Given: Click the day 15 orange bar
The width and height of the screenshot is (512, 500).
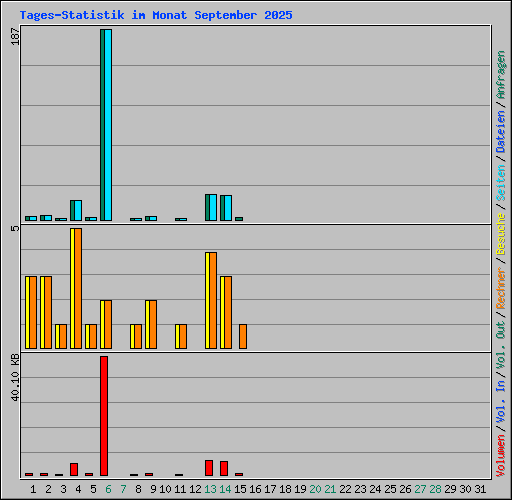Looking at the screenshot, I should pos(243,336).
